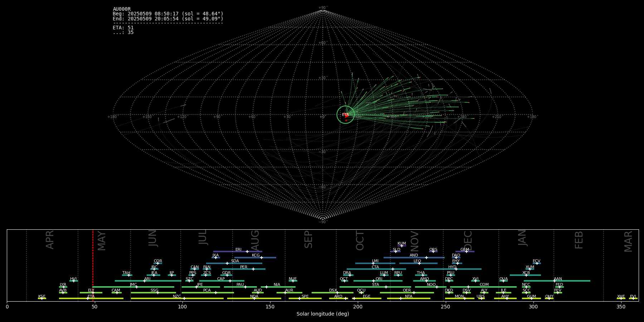Click the MON shower label
This screenshot has width=644, height=322.
pos(459,296)
